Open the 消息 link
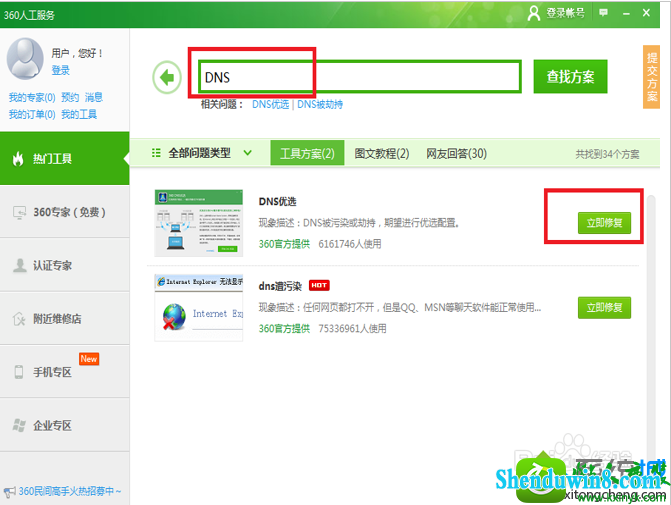671x505 pixels. [94, 97]
